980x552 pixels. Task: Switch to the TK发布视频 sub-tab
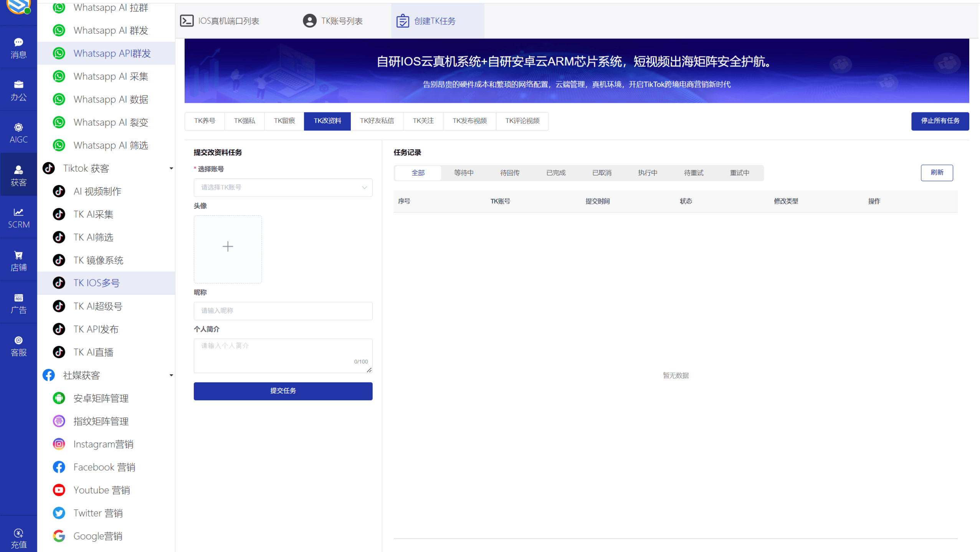tap(469, 121)
